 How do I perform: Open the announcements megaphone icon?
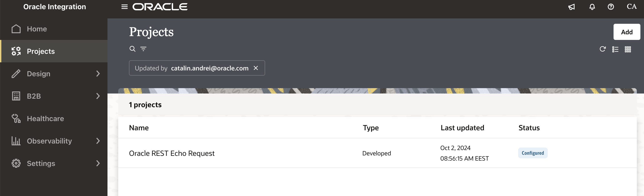pos(571,7)
